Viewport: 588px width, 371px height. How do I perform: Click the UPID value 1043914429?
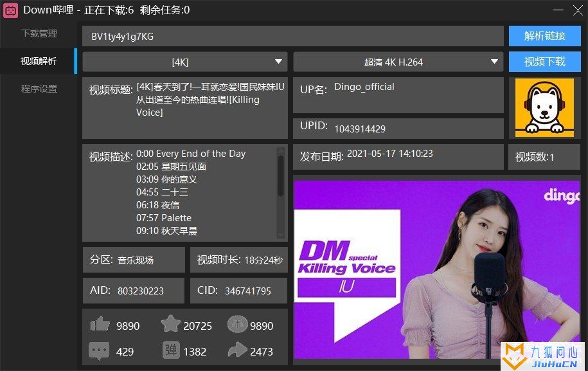click(x=360, y=129)
